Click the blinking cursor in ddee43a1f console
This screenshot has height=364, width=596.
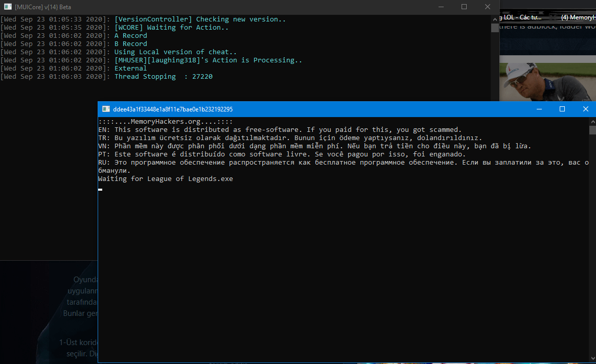[100, 190]
